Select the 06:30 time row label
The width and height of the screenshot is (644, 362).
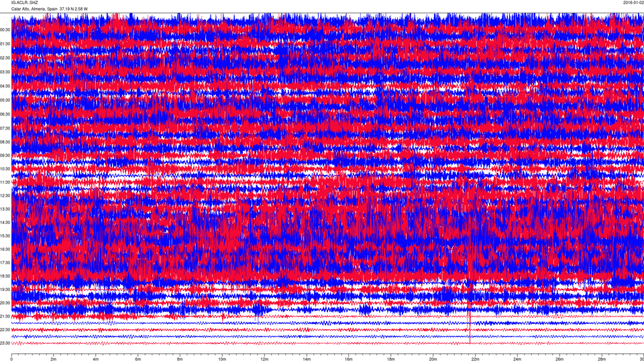[5, 115]
